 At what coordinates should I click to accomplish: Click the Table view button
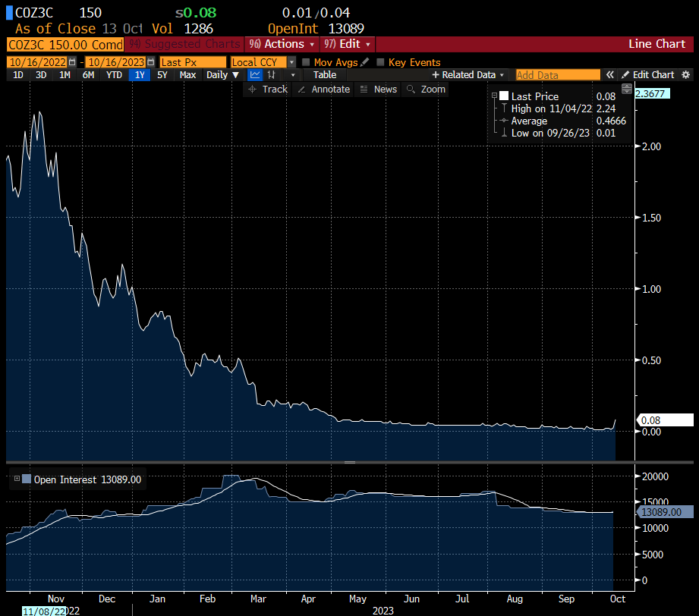[x=325, y=75]
